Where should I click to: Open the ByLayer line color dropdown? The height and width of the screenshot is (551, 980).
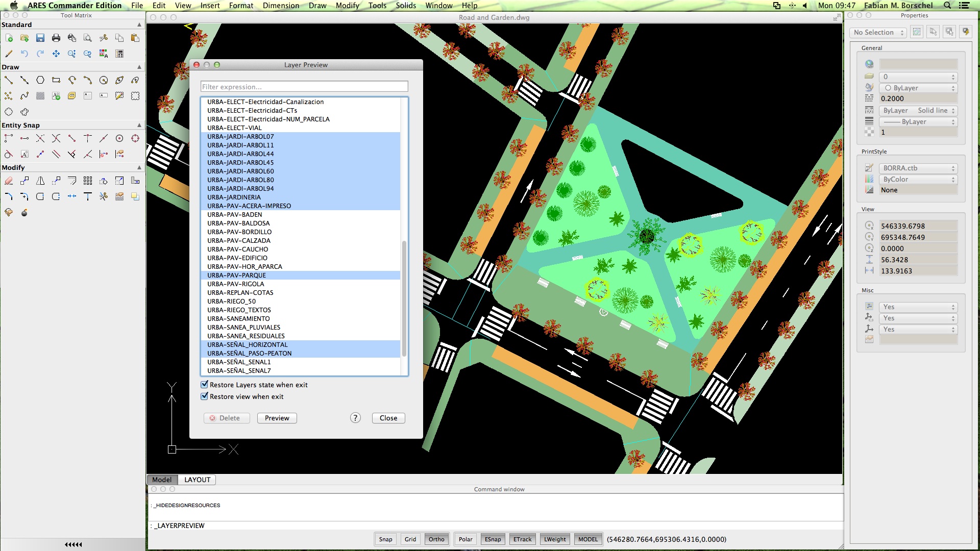coord(918,88)
